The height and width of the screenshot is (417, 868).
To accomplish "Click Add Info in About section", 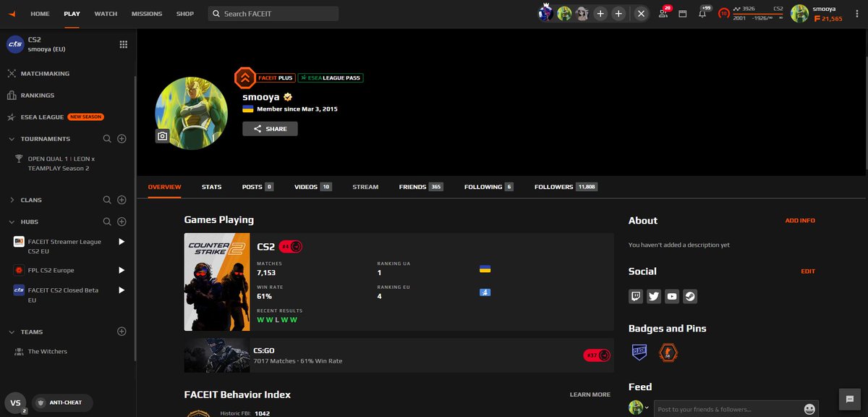I will pyautogui.click(x=800, y=220).
